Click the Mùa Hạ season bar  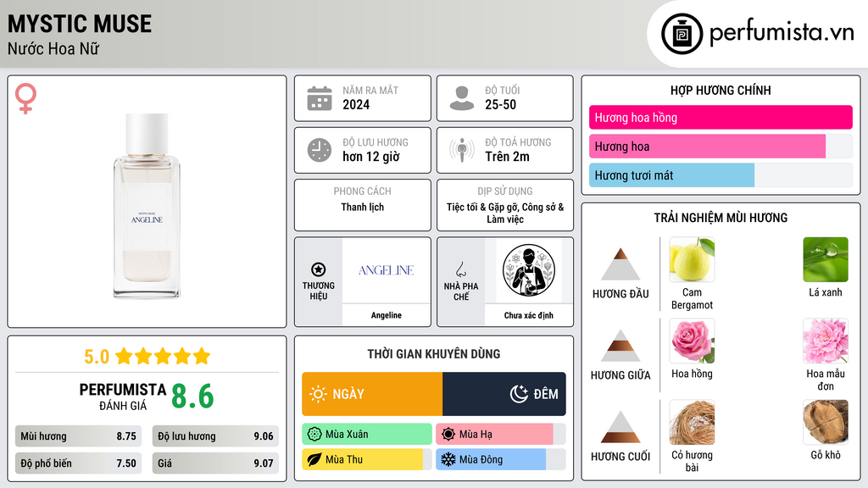point(500,435)
